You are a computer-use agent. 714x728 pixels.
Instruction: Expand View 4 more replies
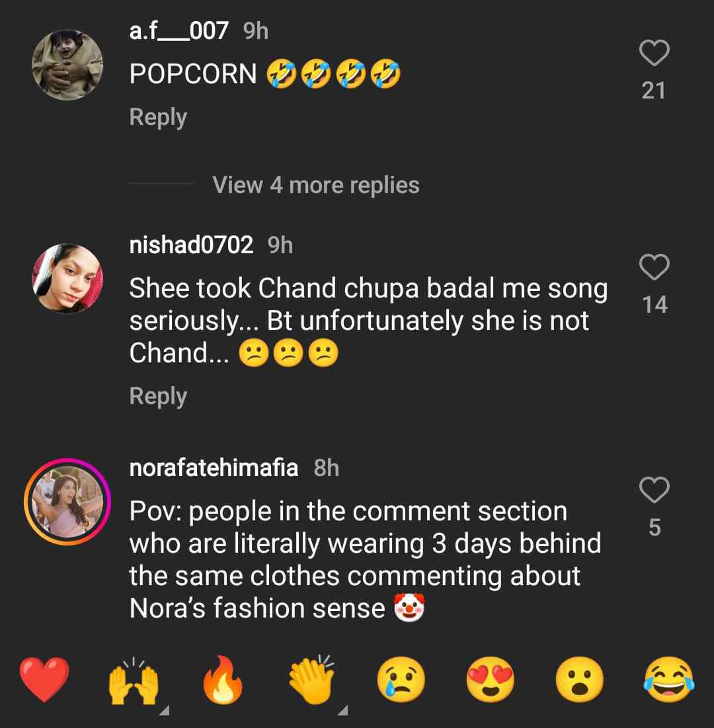[x=316, y=185]
